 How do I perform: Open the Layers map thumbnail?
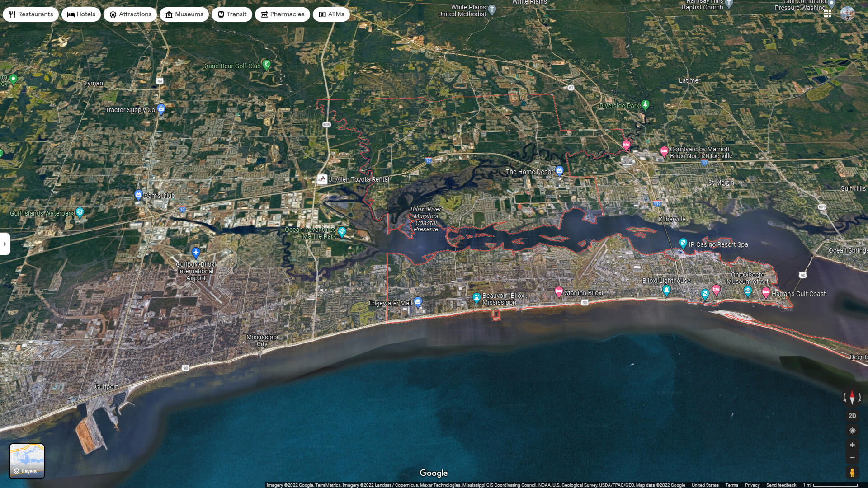tap(27, 460)
